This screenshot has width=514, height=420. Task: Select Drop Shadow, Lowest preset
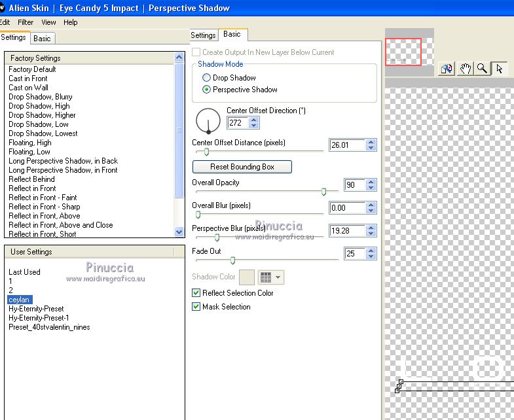43,133
